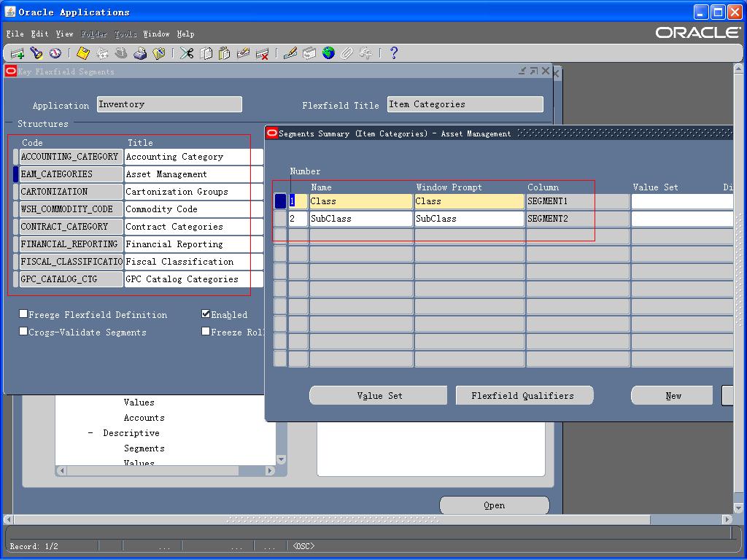Open the Folder menu

click(x=94, y=34)
